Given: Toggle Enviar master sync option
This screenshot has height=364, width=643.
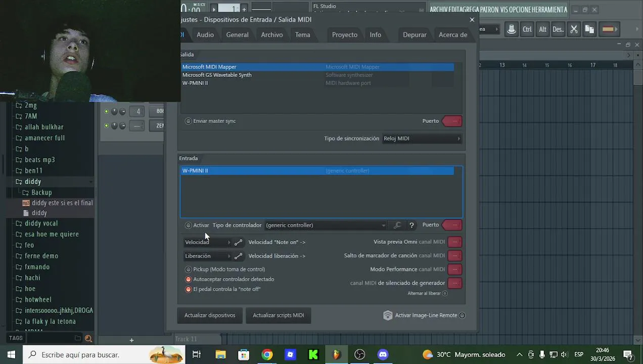Looking at the screenshot, I should [189, 121].
